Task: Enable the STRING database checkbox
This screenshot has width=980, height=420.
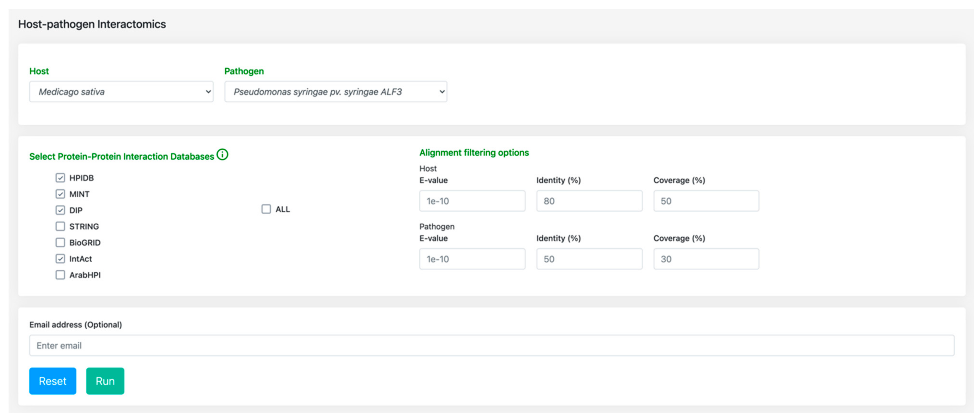Action: click(x=60, y=227)
